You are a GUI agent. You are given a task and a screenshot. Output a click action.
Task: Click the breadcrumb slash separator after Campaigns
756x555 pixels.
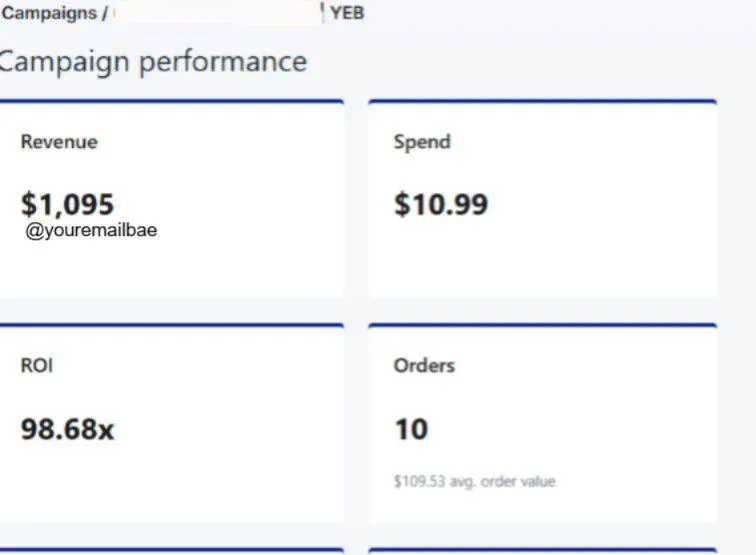tap(103, 13)
